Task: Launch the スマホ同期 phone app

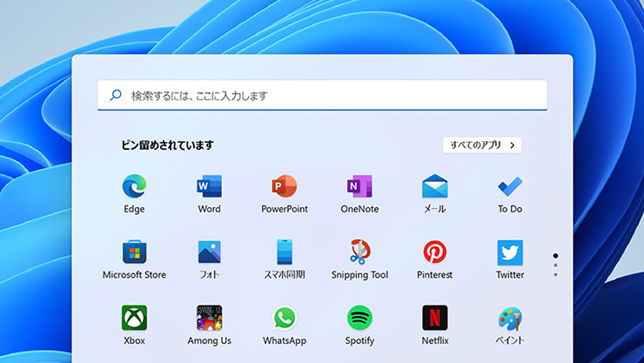Action: [285, 259]
